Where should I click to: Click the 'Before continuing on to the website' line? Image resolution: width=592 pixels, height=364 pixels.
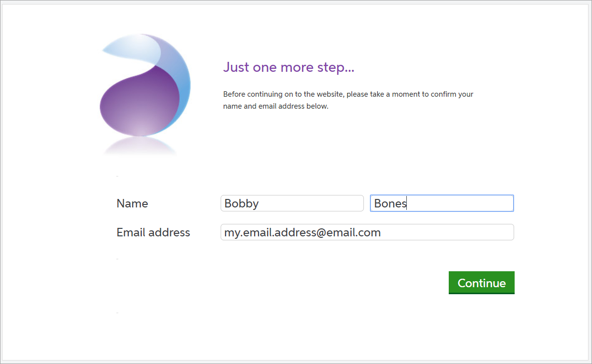348,94
